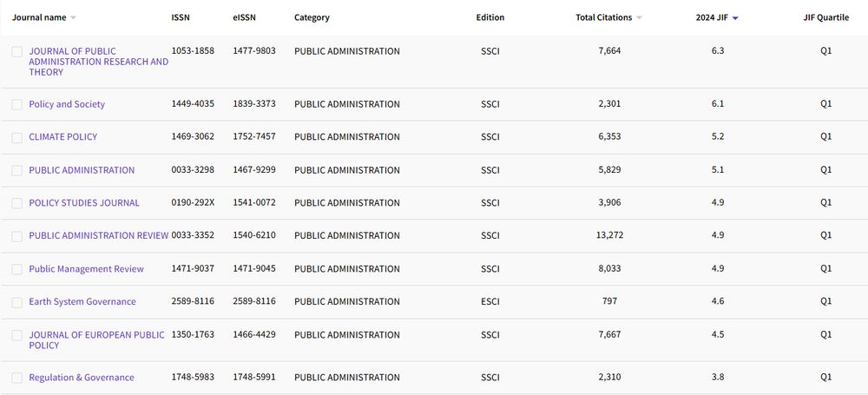Click the Total Citations column header

coord(603,17)
